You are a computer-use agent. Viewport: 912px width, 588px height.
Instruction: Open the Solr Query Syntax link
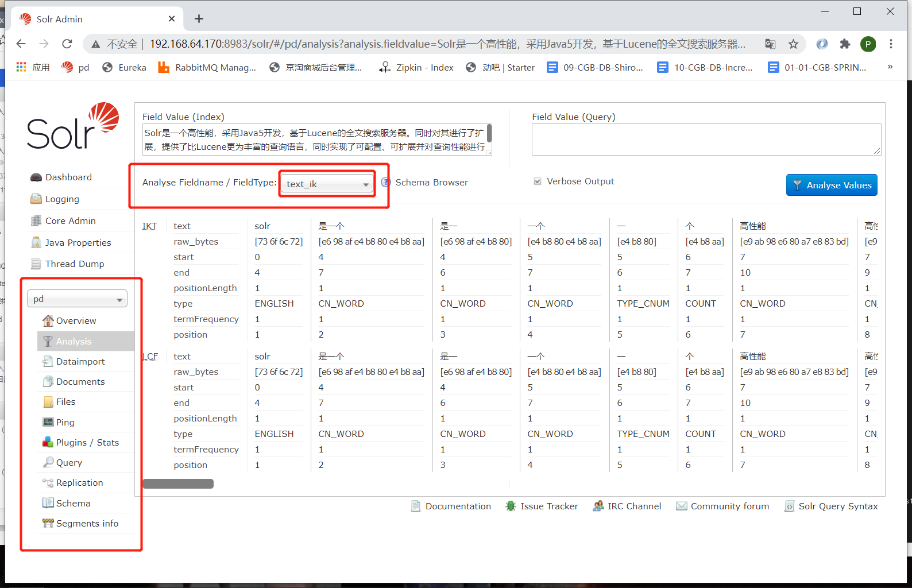point(831,506)
